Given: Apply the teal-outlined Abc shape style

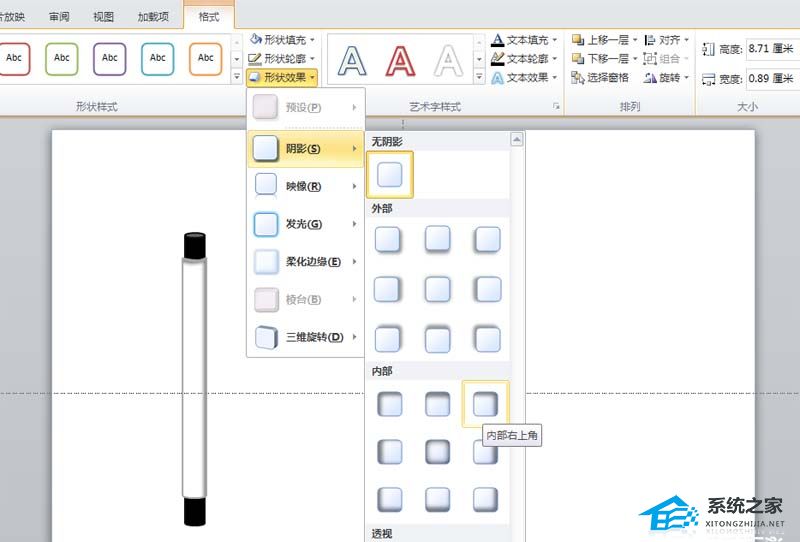Looking at the screenshot, I should pyautogui.click(x=158, y=59).
